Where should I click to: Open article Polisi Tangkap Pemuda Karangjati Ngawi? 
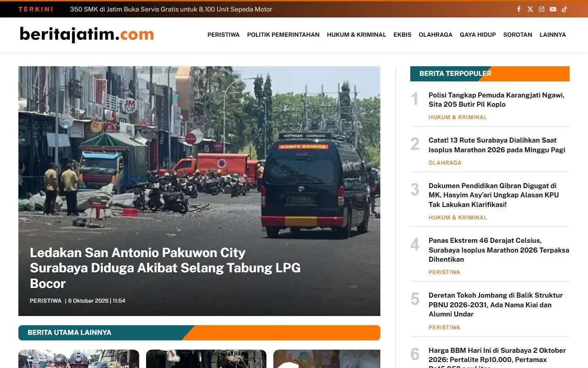497,100
